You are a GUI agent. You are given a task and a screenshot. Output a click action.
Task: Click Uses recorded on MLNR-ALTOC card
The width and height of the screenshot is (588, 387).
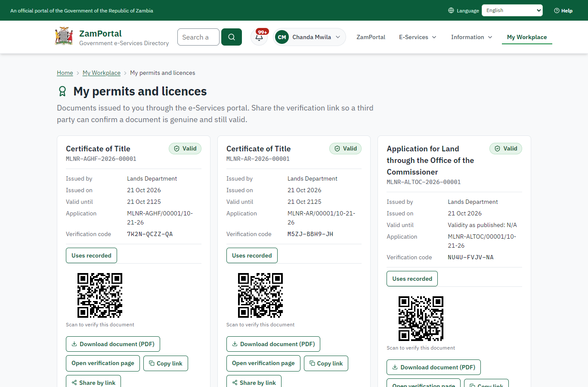(x=412, y=279)
